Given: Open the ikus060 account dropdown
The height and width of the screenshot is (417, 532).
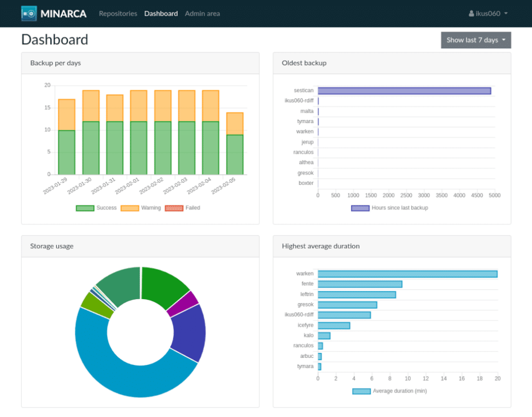Looking at the screenshot, I should (487, 14).
